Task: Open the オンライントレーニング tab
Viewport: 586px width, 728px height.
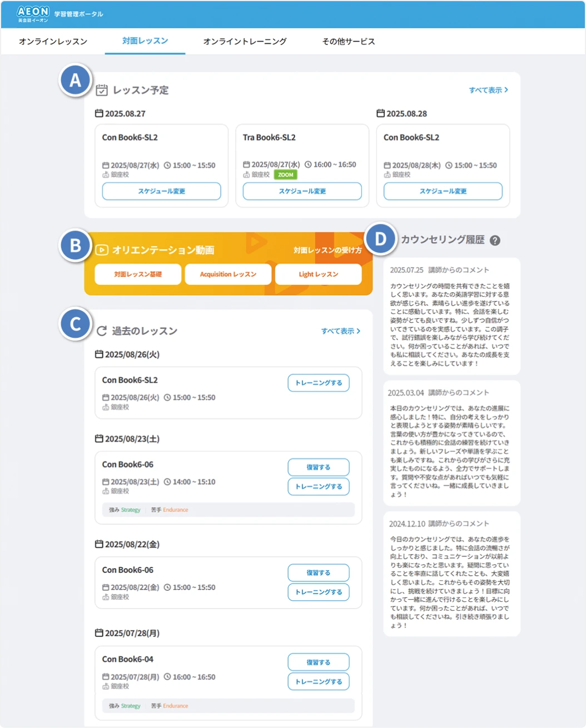Action: click(245, 42)
